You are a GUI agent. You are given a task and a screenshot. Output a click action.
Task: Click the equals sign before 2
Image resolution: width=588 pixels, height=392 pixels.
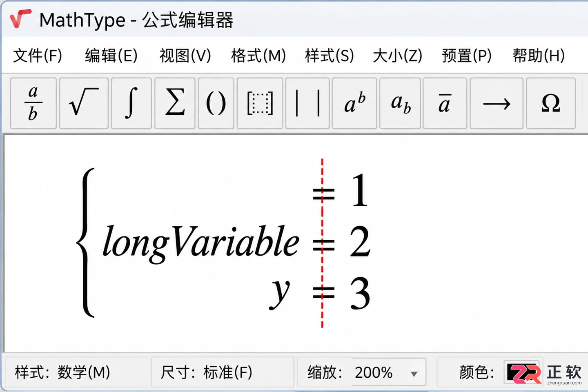tap(324, 245)
